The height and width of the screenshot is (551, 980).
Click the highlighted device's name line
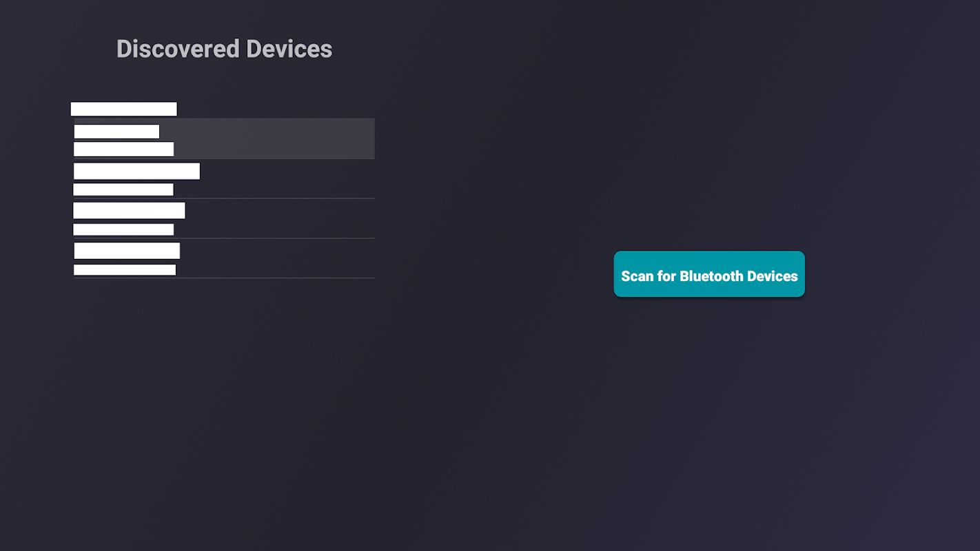(x=116, y=132)
